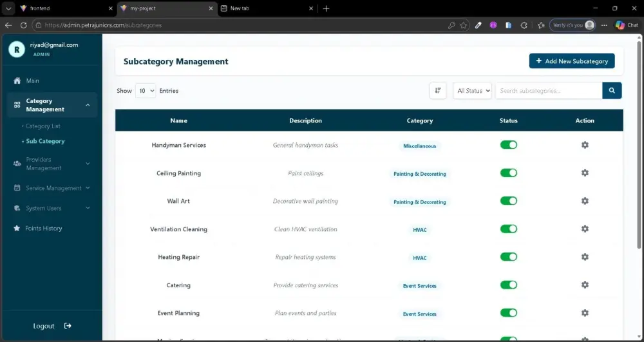Click the Event Planning name cell

(x=178, y=313)
